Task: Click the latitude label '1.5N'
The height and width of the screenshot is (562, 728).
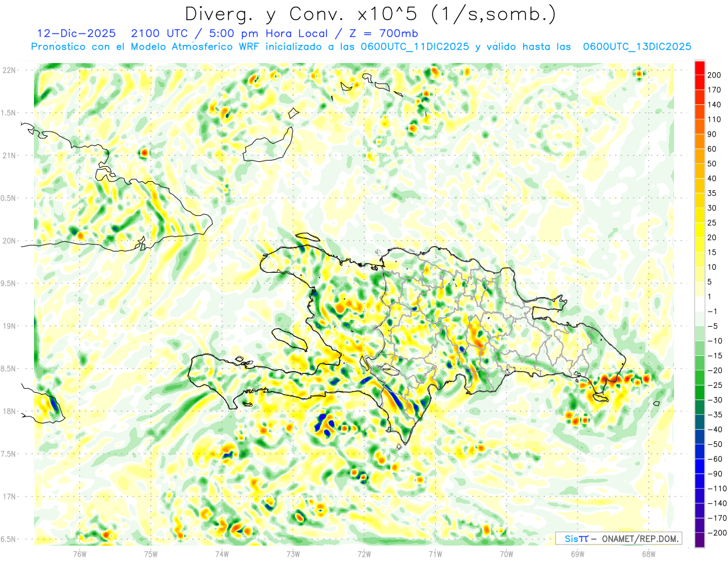Action: coord(9,113)
